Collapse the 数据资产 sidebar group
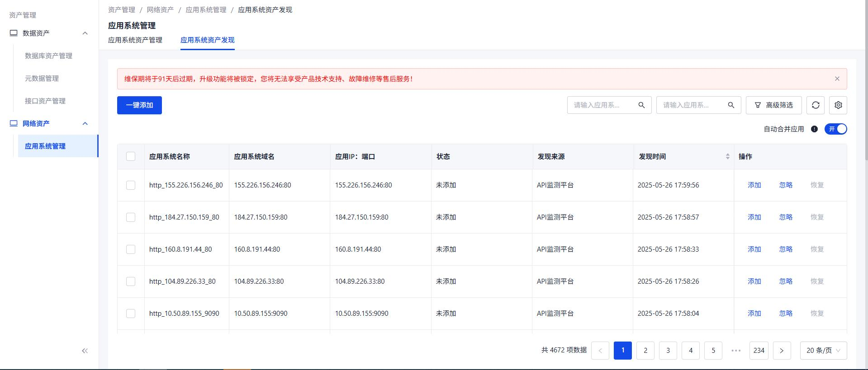This screenshot has height=370, width=868. [x=85, y=33]
